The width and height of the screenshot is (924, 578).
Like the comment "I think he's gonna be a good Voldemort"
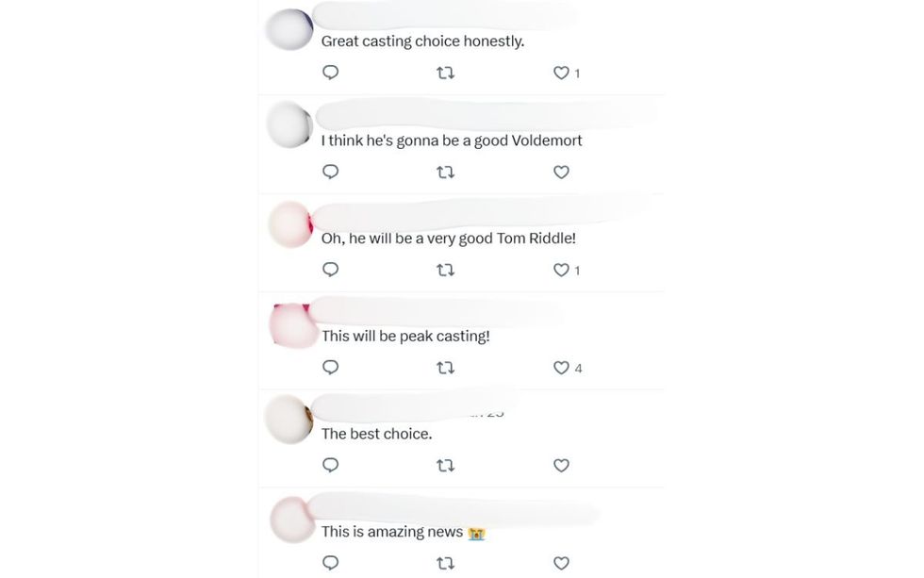(x=561, y=172)
